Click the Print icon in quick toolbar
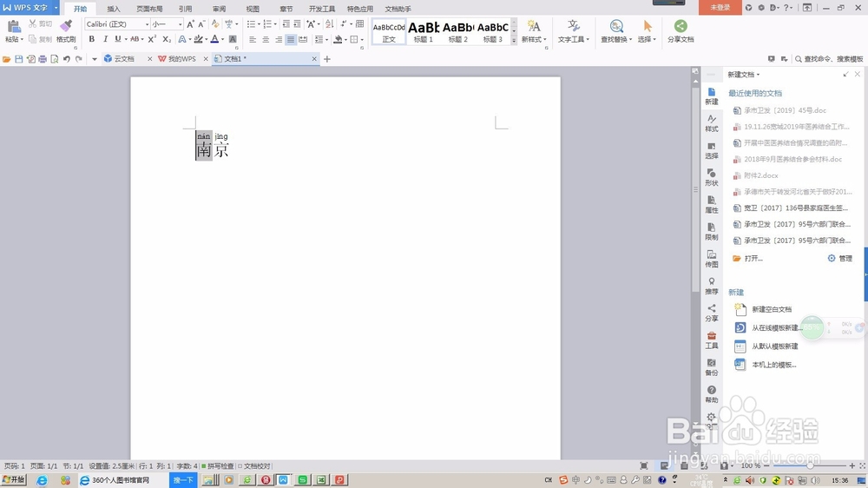The width and height of the screenshot is (868, 488). pos(43,59)
